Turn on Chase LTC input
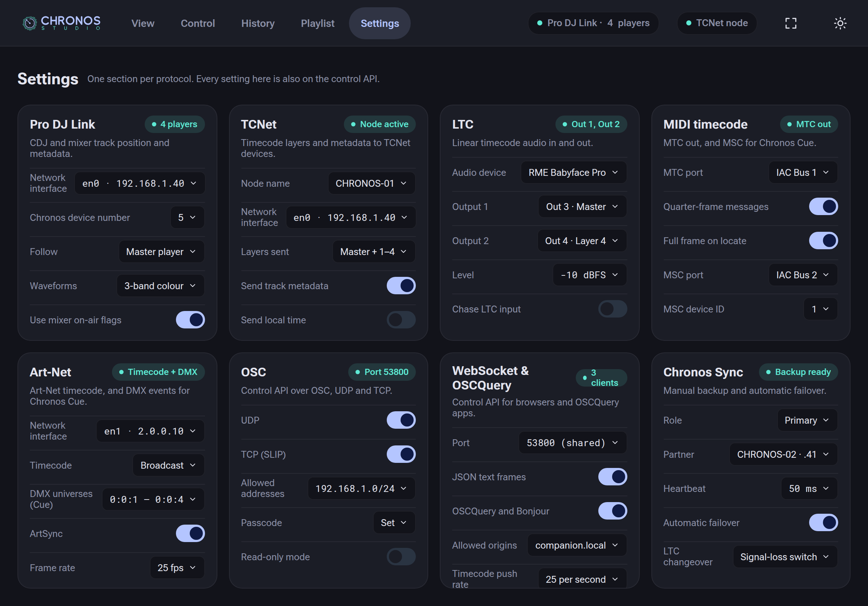Image resolution: width=868 pixels, height=606 pixels. pyautogui.click(x=612, y=309)
